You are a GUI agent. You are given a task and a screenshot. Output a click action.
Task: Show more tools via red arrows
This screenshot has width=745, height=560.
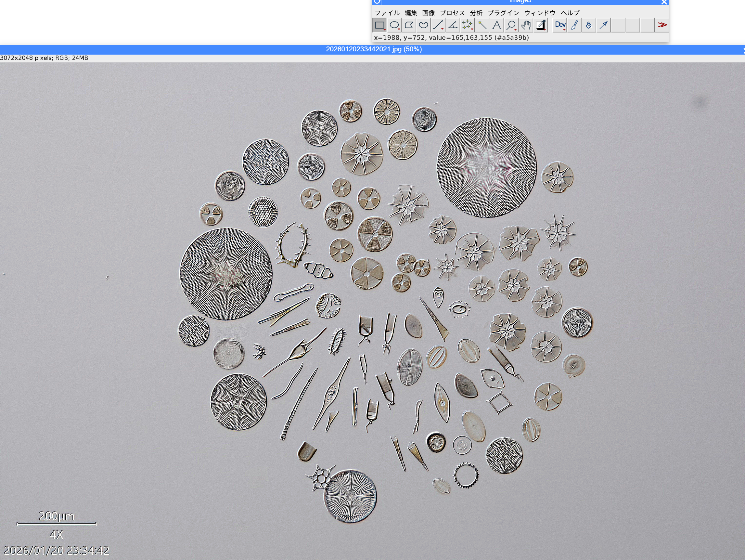coord(662,25)
